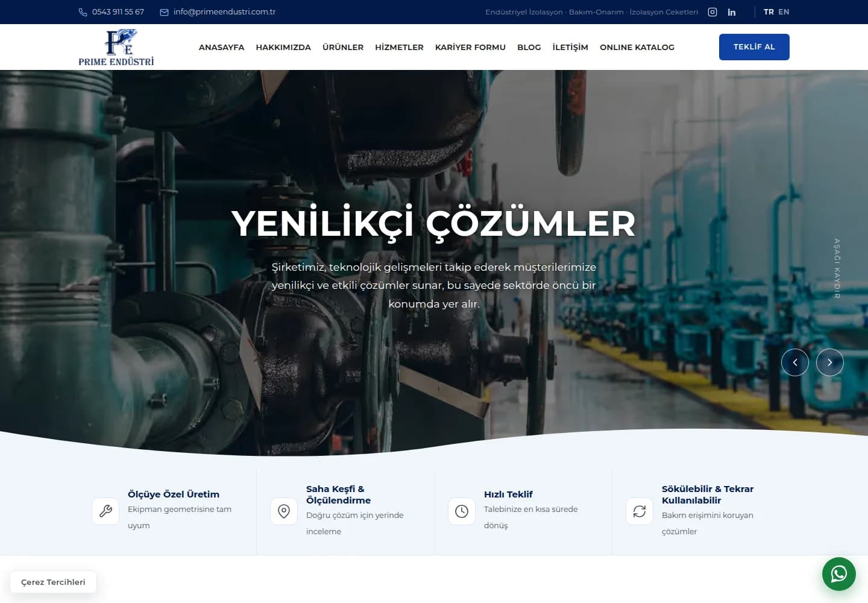Click wrench icon for Ölçüye Özel Üretim
Viewport: 868px width, 603px height.
coord(105,511)
